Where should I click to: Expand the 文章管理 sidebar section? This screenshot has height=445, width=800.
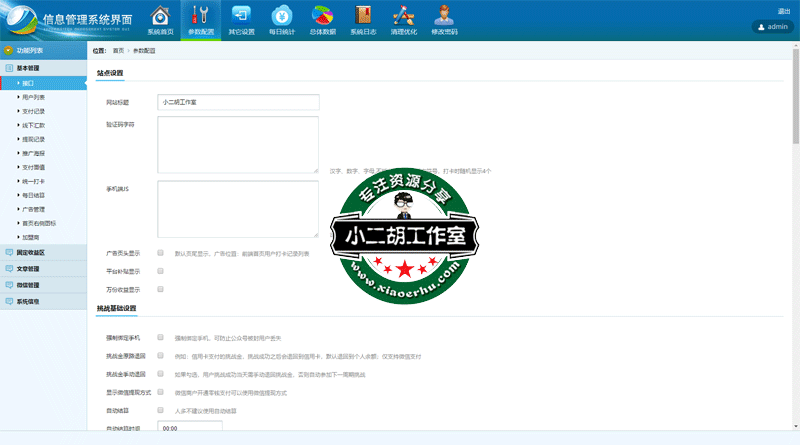pos(43,269)
